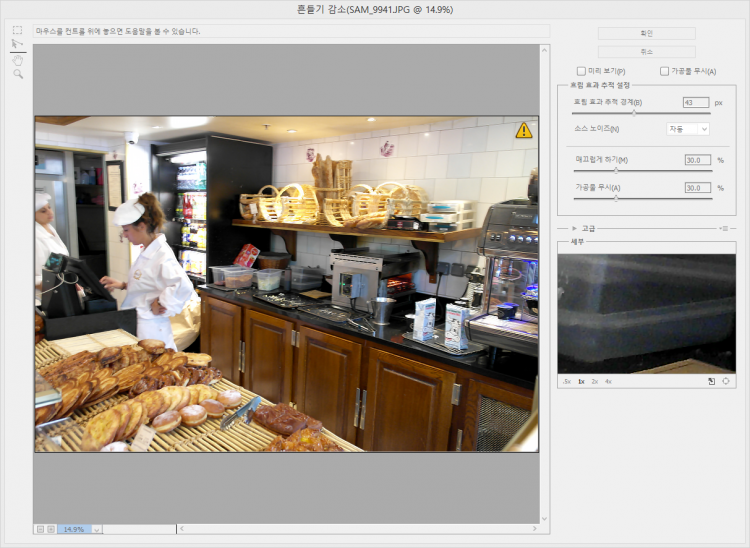Select the Blur Estimation marquee tool

pos(17,31)
